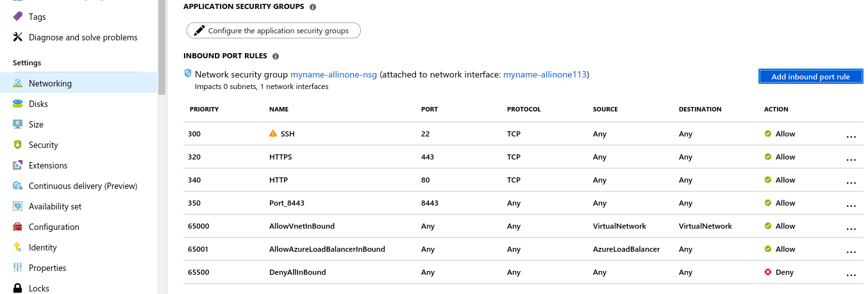Open the Tags menu item
This screenshot has width=868, height=294.
pyautogui.click(x=78, y=17)
